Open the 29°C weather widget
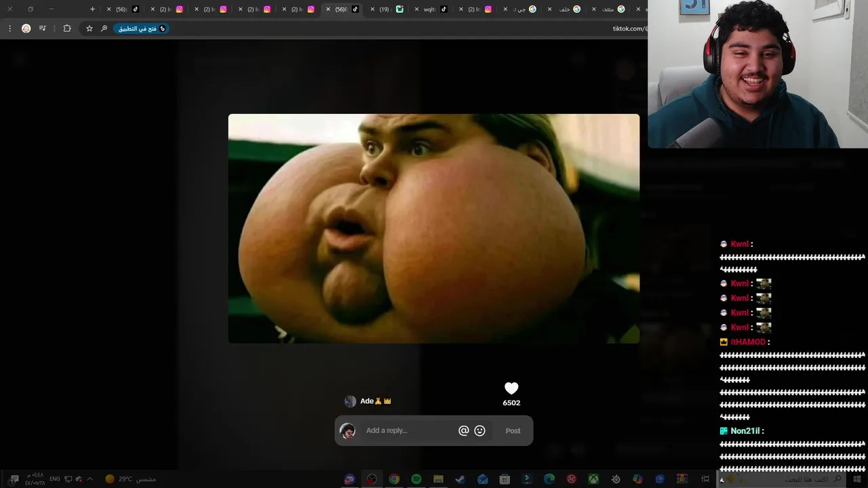Screen dimensions: 868x488 pyautogui.click(x=131, y=479)
